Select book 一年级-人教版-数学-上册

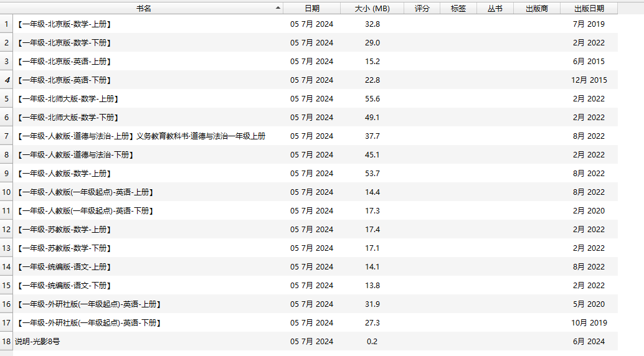coord(64,174)
